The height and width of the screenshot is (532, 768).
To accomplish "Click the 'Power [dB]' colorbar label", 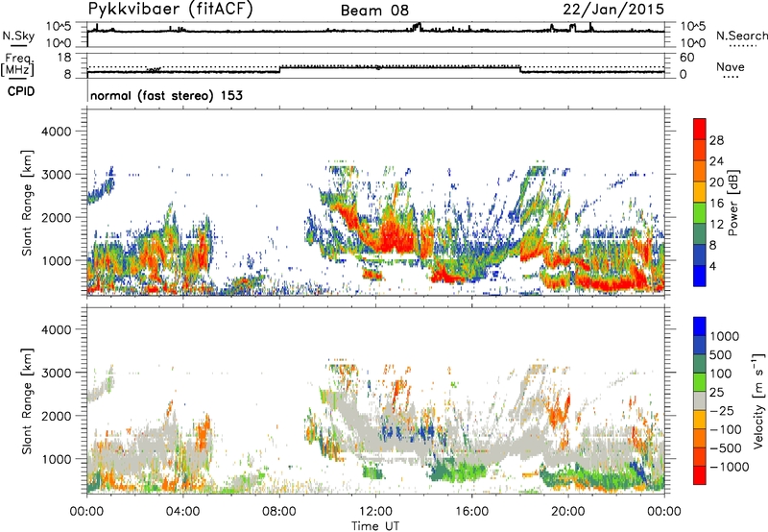I will pyautogui.click(x=732, y=203).
